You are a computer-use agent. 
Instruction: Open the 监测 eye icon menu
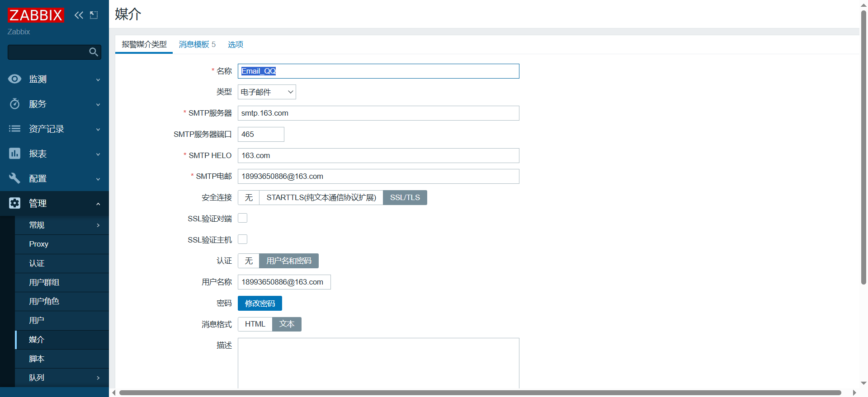coord(15,79)
